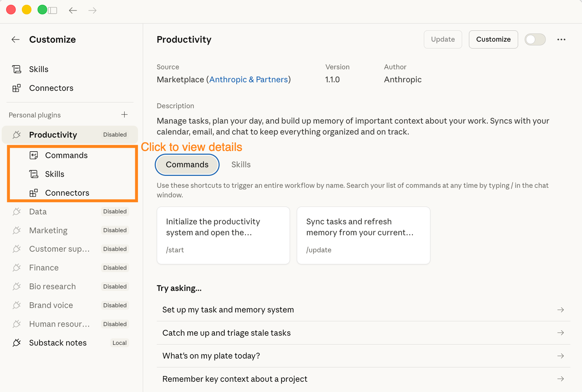Select the Substack notes plugin row
The height and width of the screenshot is (392, 582).
(x=70, y=343)
